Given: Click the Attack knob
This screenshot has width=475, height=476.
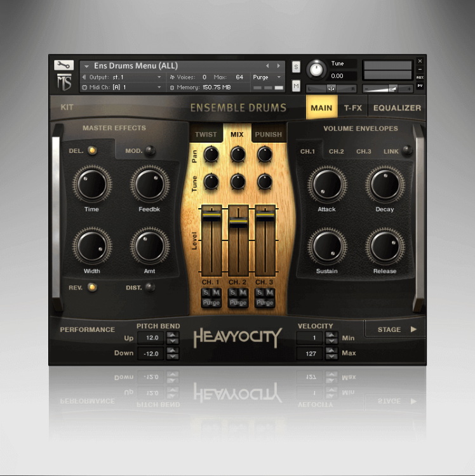Looking at the screenshot, I should coord(327,185).
